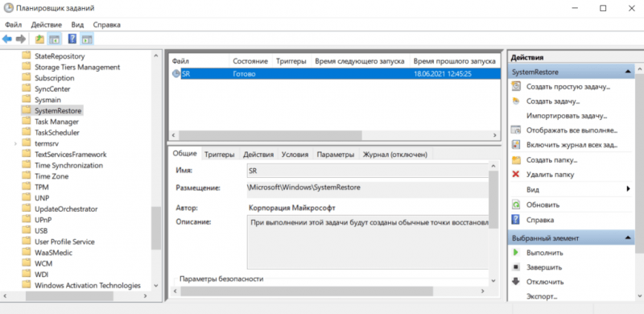Sort by the Состояние column header
Viewport: 644px width, 314px height.
point(250,61)
